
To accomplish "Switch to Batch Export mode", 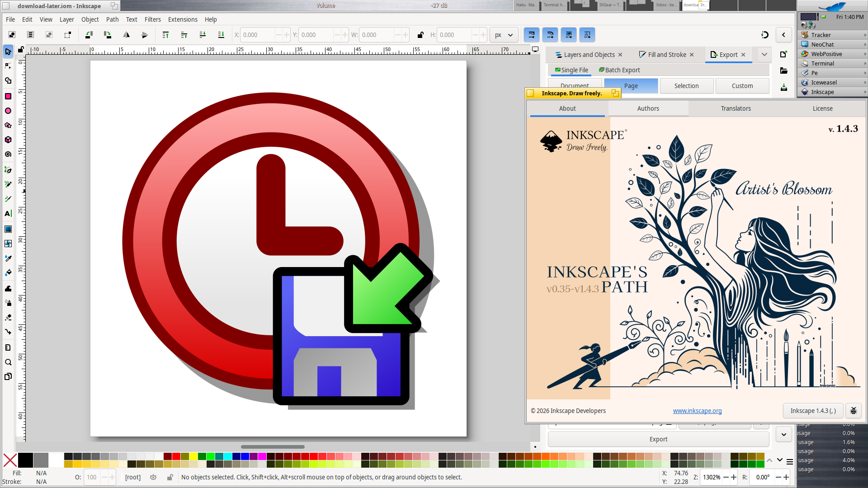I will [620, 70].
